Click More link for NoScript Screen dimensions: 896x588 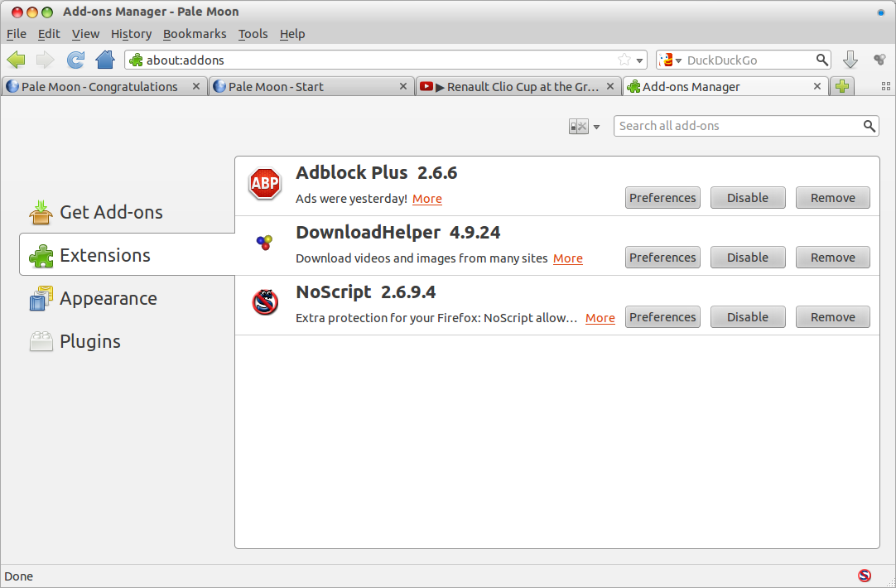600,318
